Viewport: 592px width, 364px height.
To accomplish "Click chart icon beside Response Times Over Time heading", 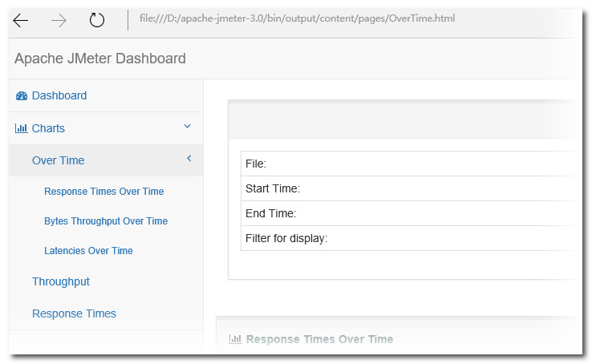I will click(235, 339).
